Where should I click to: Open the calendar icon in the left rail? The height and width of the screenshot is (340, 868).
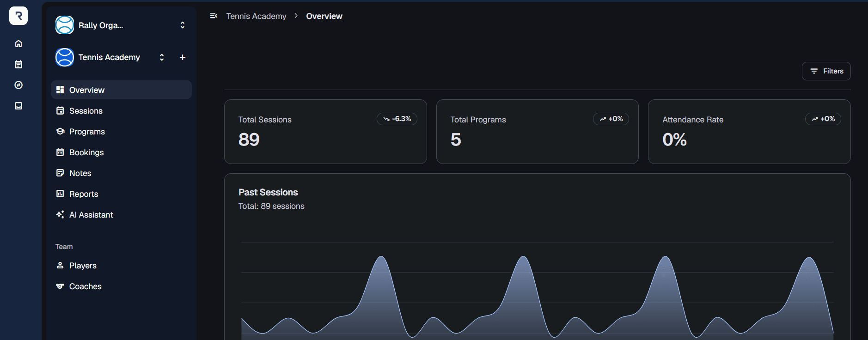(x=18, y=64)
